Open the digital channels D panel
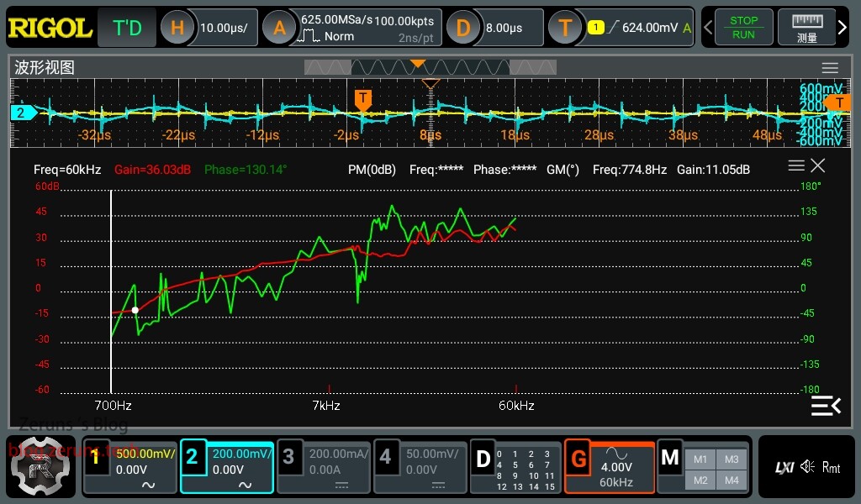 coord(483,459)
